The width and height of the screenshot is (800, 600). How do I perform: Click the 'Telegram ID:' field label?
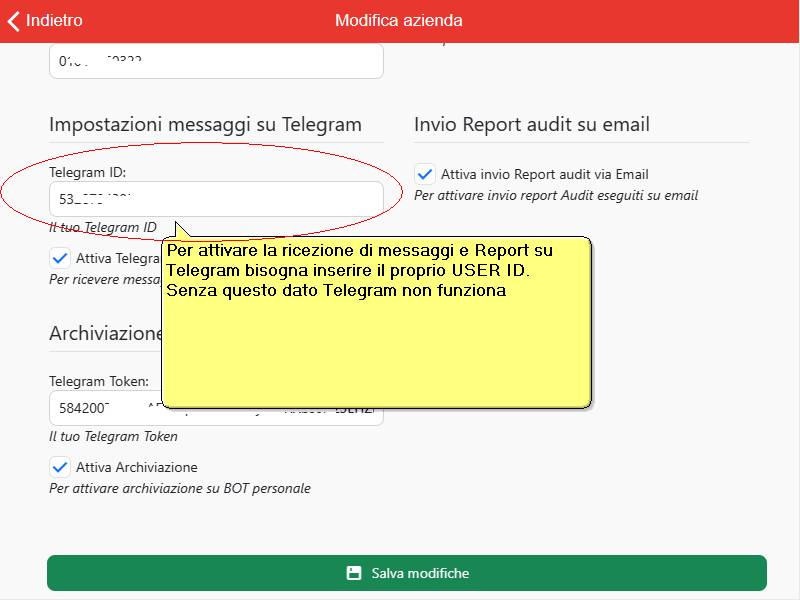point(87,172)
